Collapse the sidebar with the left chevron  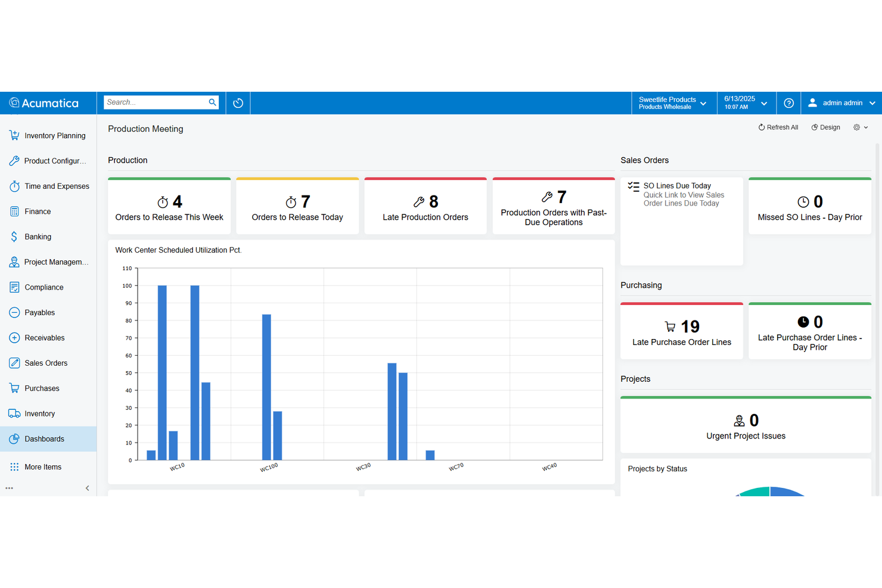coord(87,487)
